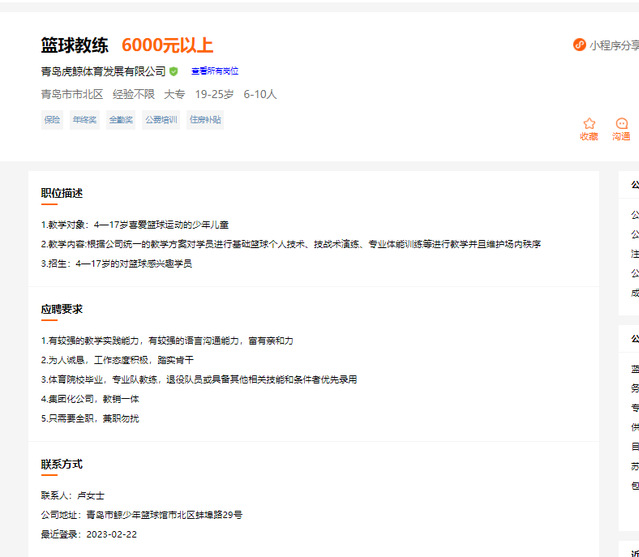Open the 查看所有岗位 link
This screenshot has height=557, width=639.
pos(215,72)
